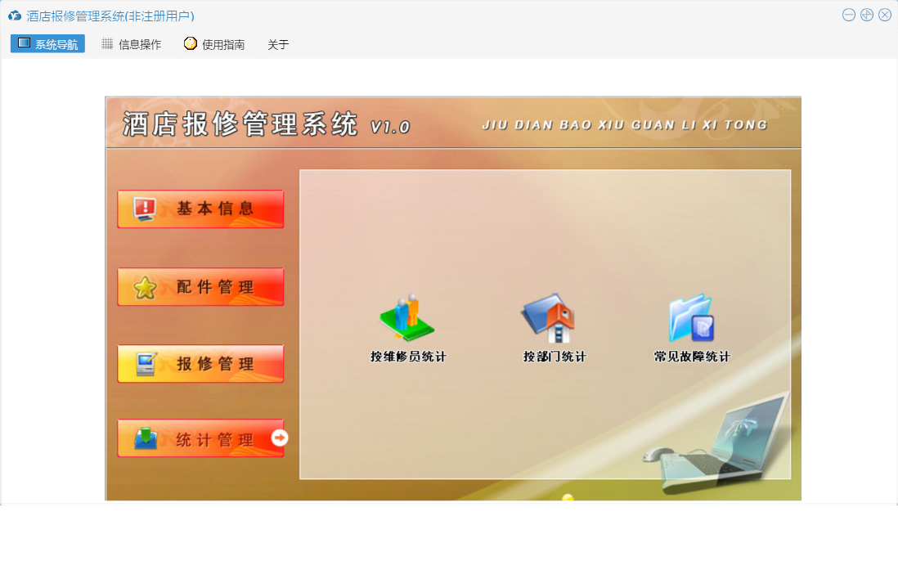The height and width of the screenshot is (588, 898).
Task: Open the 信息操作 menu
Action: point(132,44)
